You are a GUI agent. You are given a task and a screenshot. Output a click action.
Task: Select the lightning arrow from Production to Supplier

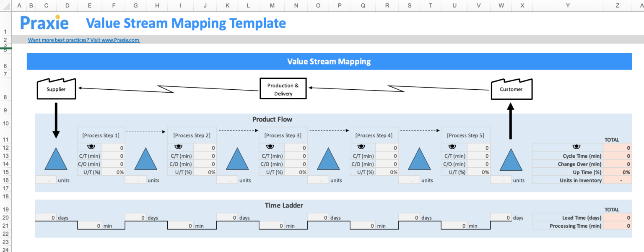169,88
